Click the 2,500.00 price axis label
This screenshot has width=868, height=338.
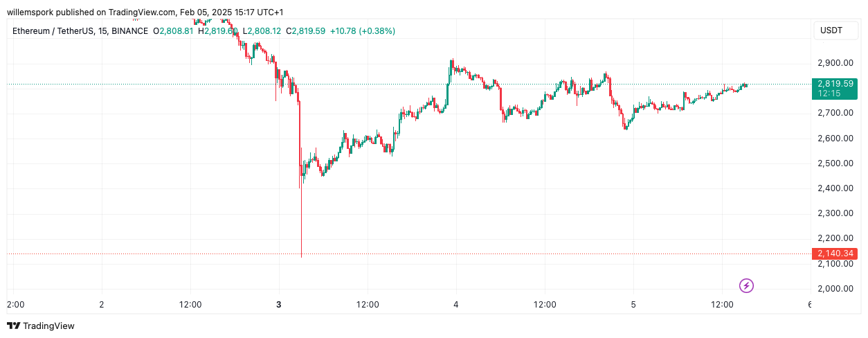click(x=835, y=163)
